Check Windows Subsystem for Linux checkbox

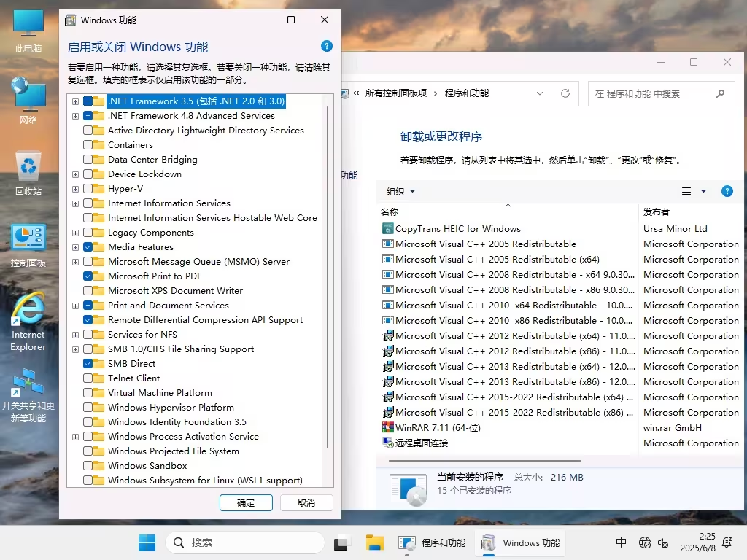coord(88,481)
